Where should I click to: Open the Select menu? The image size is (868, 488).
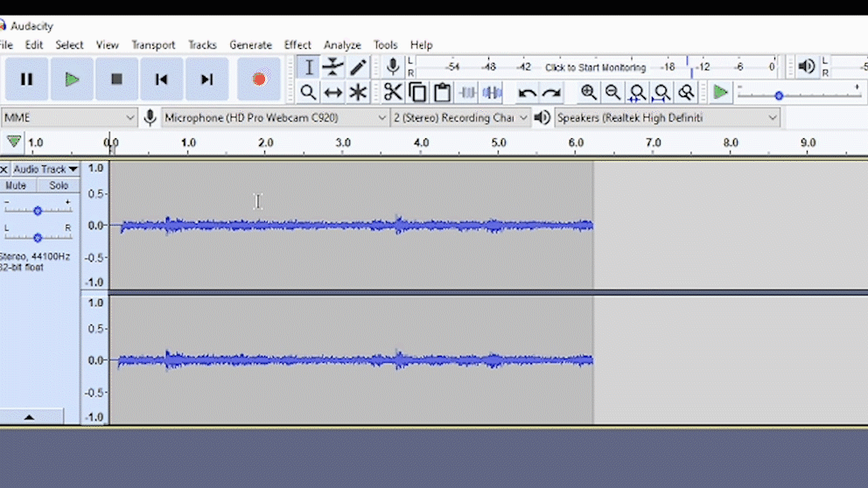[69, 45]
